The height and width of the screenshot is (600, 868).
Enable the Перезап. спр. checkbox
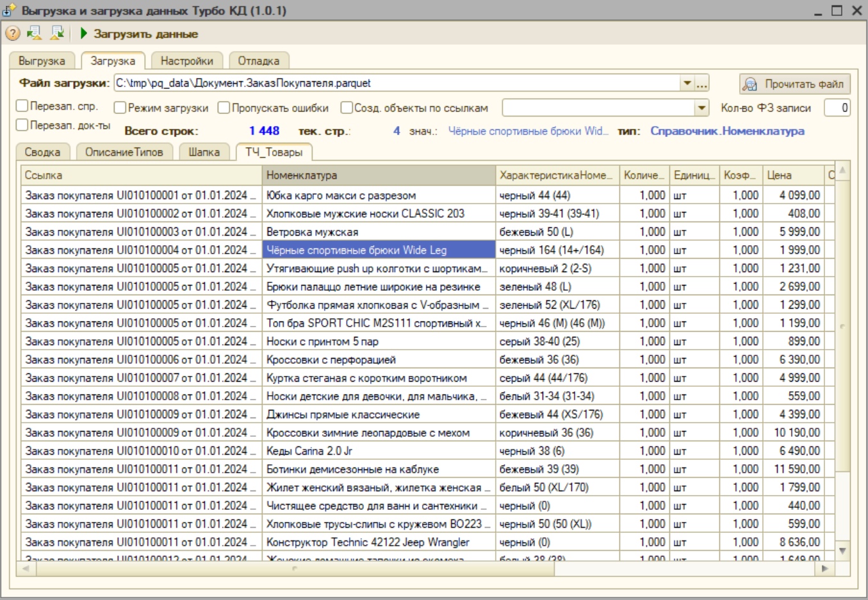tap(22, 106)
